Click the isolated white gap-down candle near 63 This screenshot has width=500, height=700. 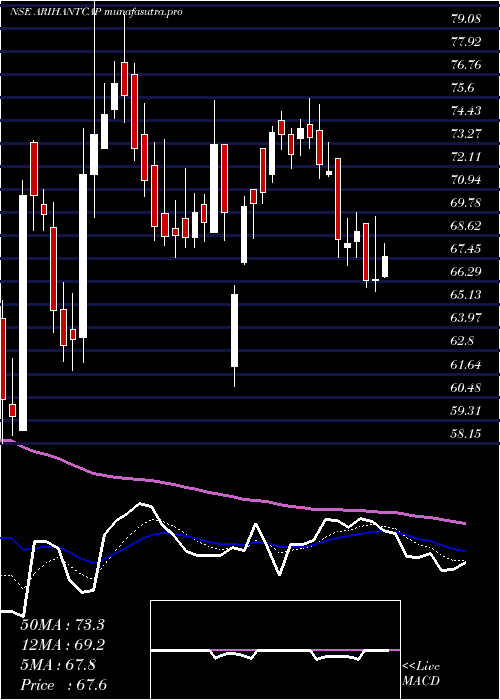(x=234, y=330)
